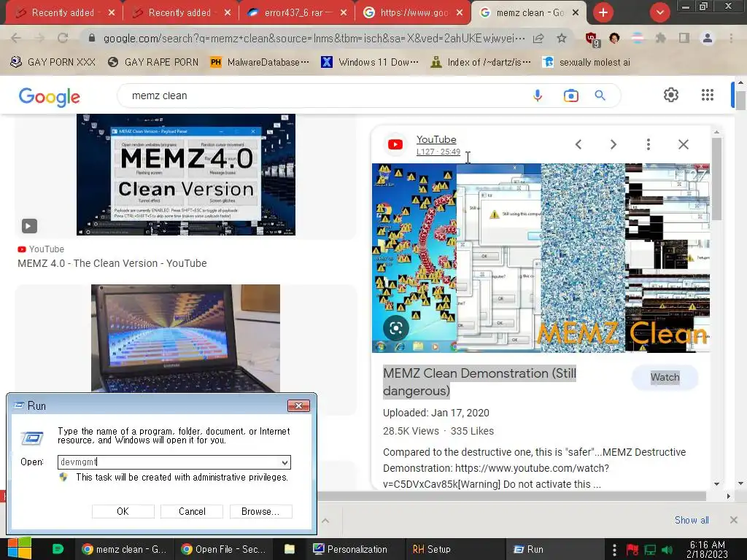Open more options dots in preview panel
Viewport: 747px width, 560px height.
[649, 144]
